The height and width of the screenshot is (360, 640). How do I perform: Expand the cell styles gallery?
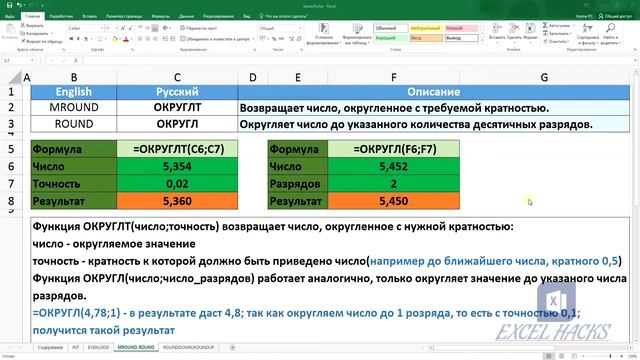click(x=482, y=40)
